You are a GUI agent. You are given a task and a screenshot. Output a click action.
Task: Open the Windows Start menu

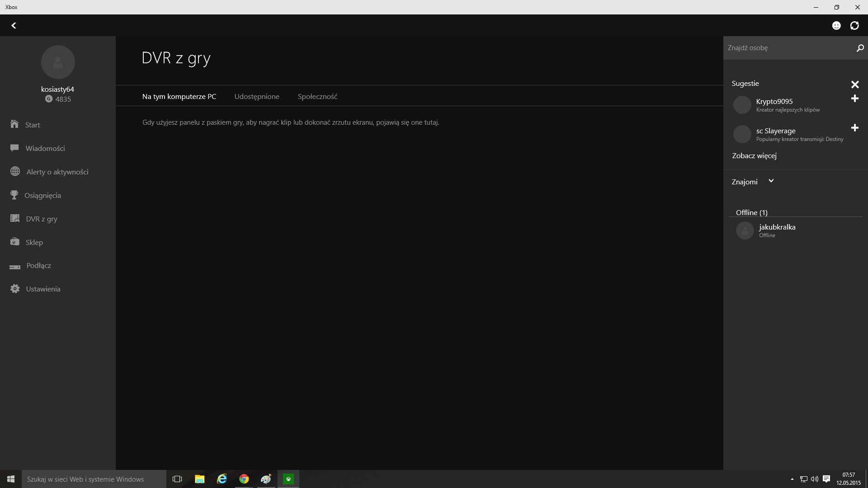[11, 479]
